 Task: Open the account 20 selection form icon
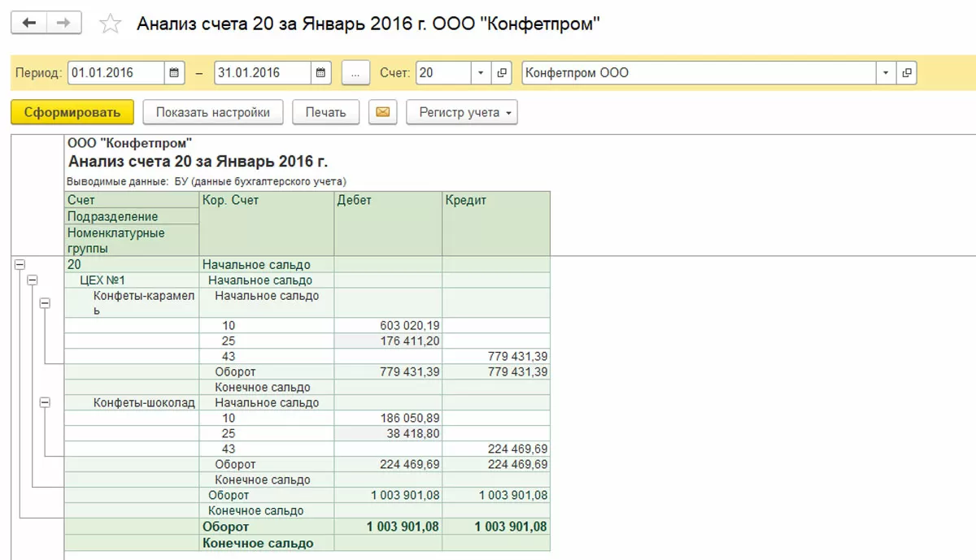(503, 72)
